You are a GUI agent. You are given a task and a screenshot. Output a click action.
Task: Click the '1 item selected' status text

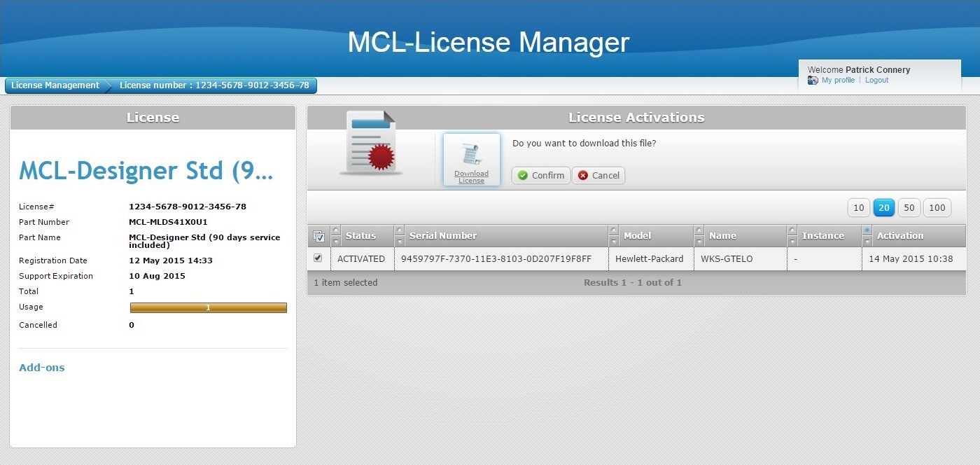(346, 283)
